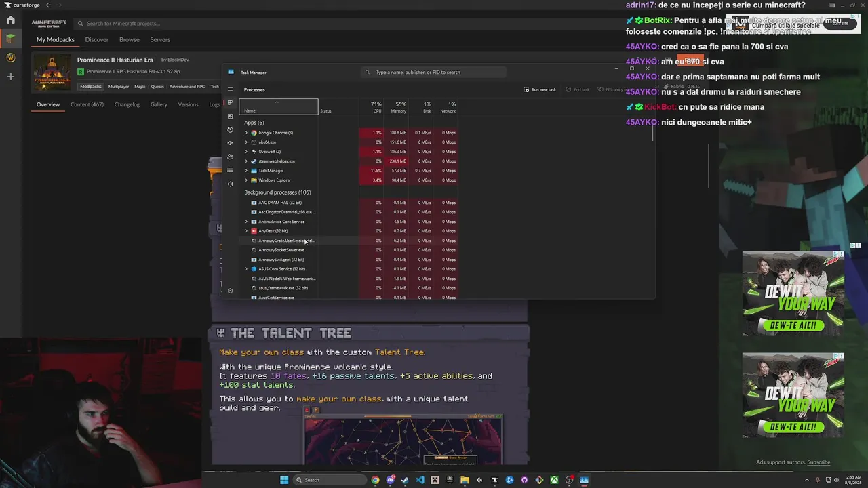This screenshot has width=868, height=488.
Task: Go back with CurseForge back arrow
Action: (x=48, y=5)
